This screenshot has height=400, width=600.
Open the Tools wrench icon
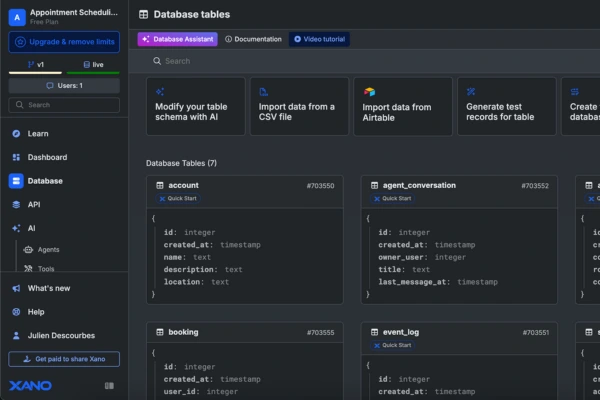coord(28,269)
